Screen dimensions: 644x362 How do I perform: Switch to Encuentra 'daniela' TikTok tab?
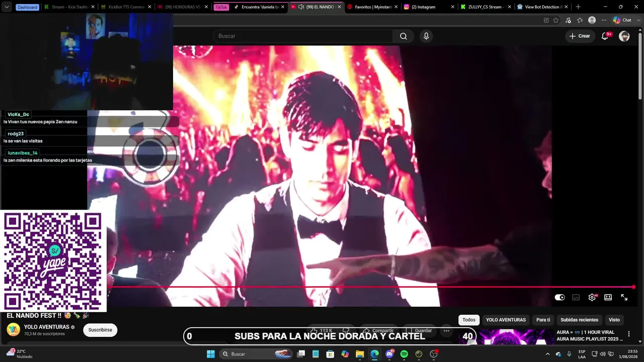tap(259, 7)
